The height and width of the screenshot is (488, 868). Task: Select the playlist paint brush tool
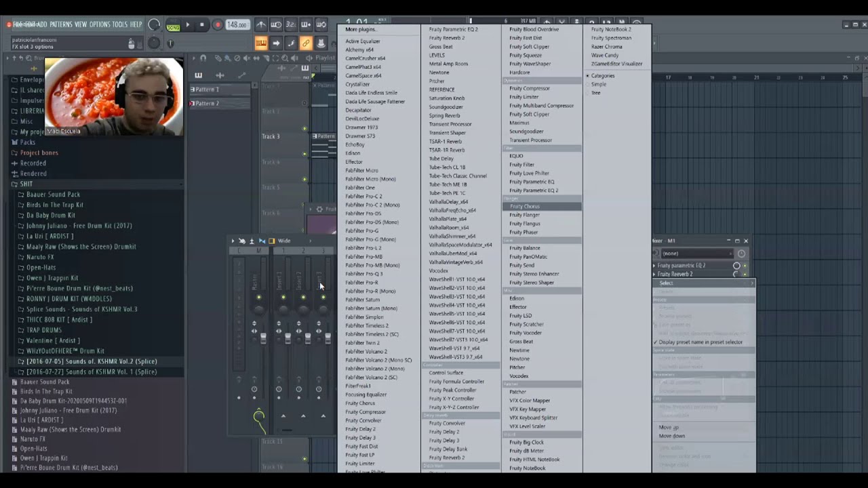click(227, 58)
